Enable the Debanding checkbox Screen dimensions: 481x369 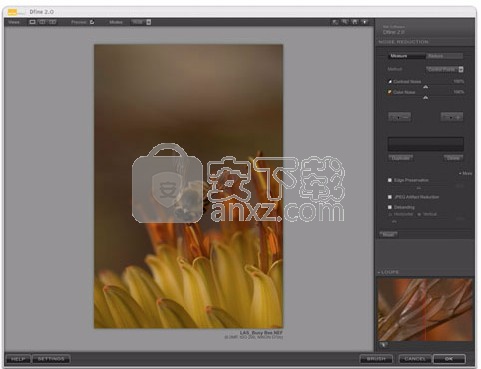(x=390, y=207)
